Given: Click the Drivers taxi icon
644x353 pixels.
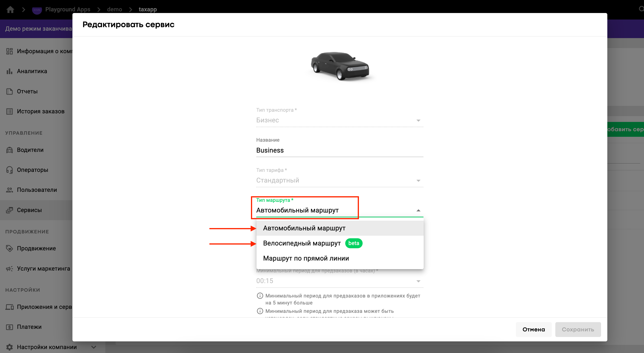Looking at the screenshot, I should 10,150.
